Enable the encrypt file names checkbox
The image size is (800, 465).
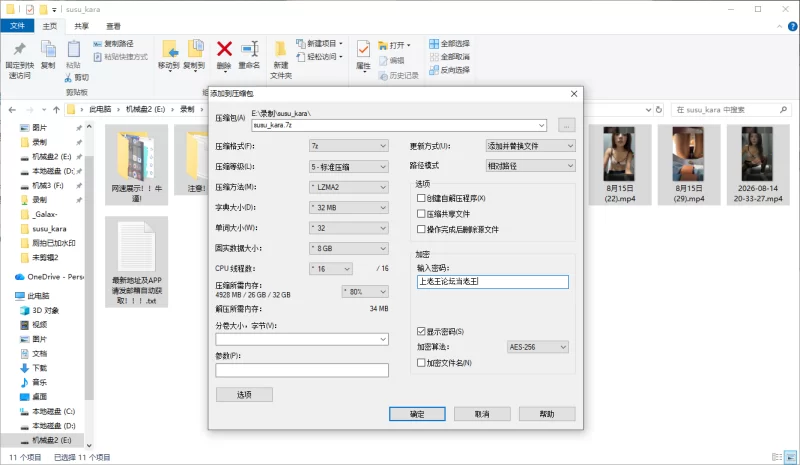[x=421, y=362]
